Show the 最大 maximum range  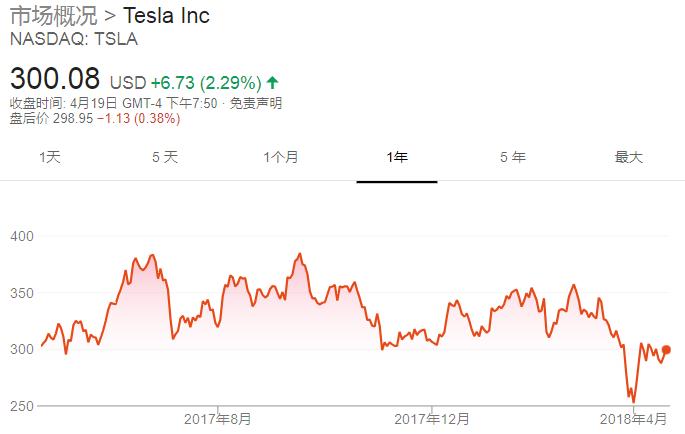[x=628, y=157]
